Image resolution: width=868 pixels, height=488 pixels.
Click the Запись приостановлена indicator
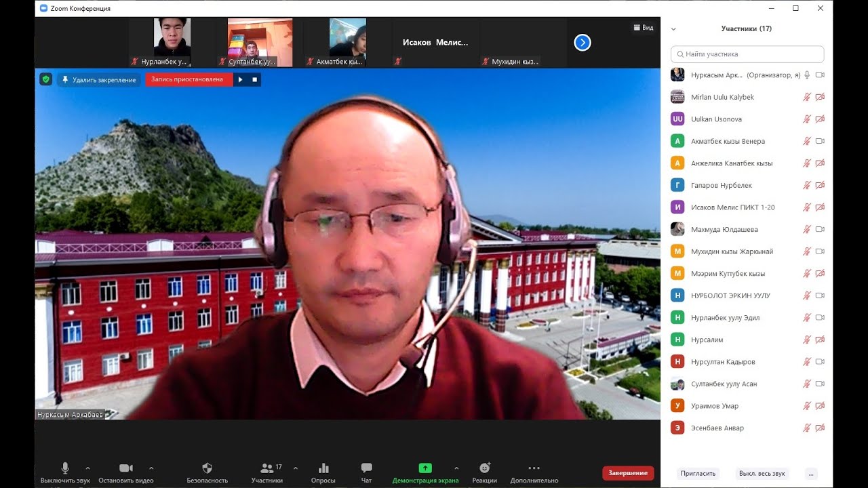coord(189,79)
